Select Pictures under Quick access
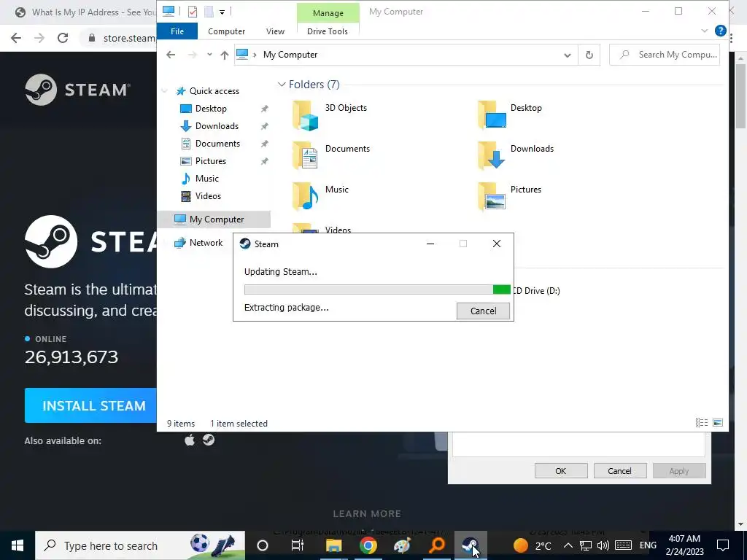 point(210,161)
